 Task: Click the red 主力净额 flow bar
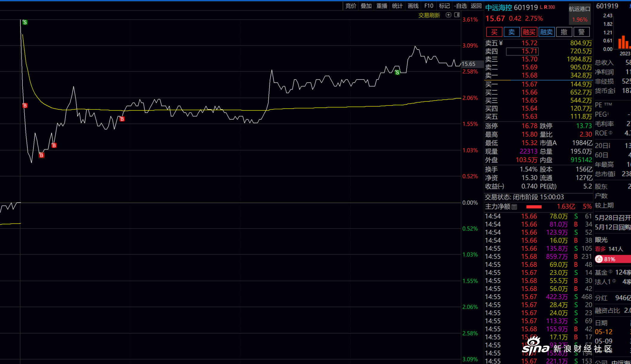534,207
